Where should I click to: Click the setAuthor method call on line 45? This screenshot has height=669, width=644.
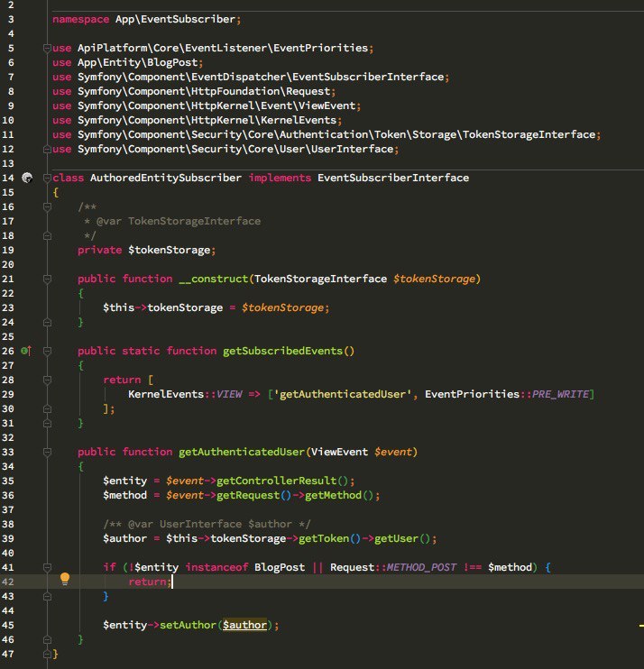[188, 626]
